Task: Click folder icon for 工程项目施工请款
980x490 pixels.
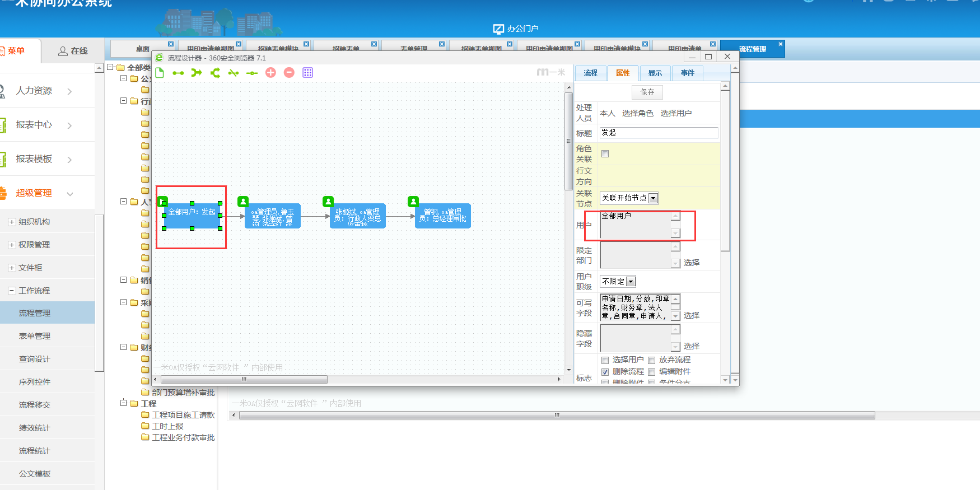Action: [x=145, y=415]
